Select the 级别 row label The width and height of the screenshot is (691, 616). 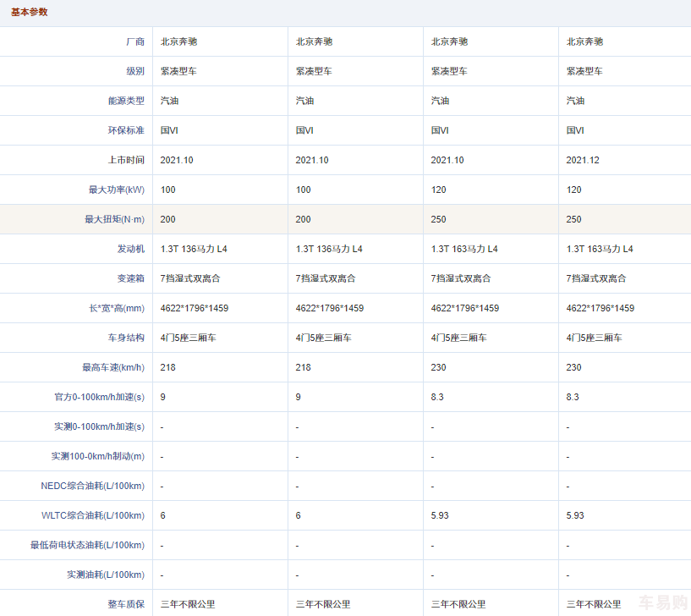(134, 71)
